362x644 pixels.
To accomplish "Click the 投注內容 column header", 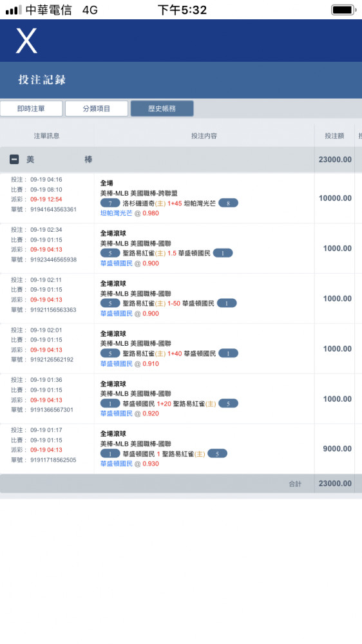I will [x=204, y=136].
